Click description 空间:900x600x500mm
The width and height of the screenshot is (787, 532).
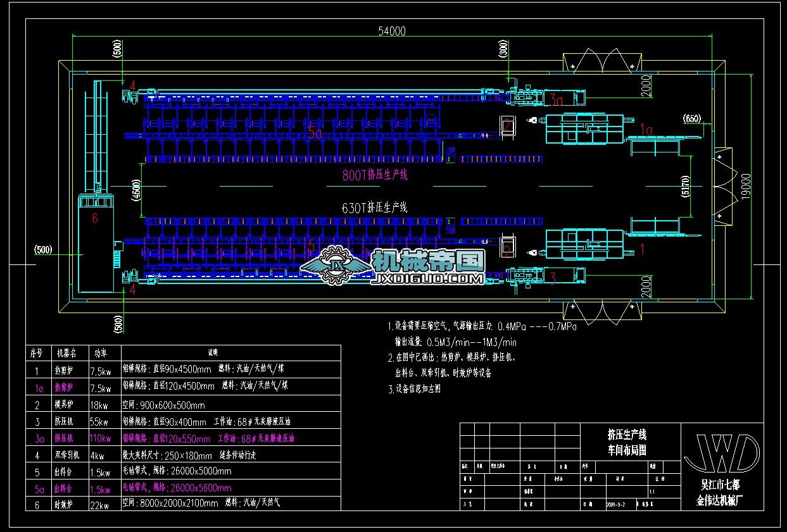coord(163,405)
